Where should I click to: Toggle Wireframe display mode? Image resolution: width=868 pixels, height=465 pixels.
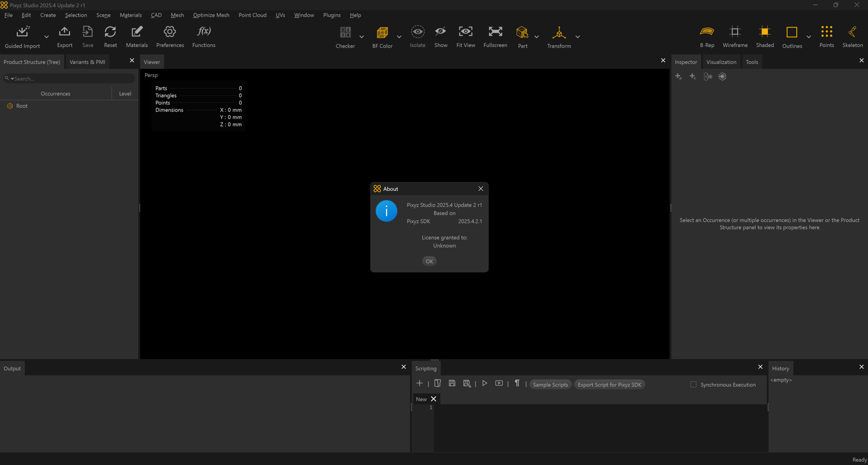pyautogui.click(x=735, y=32)
